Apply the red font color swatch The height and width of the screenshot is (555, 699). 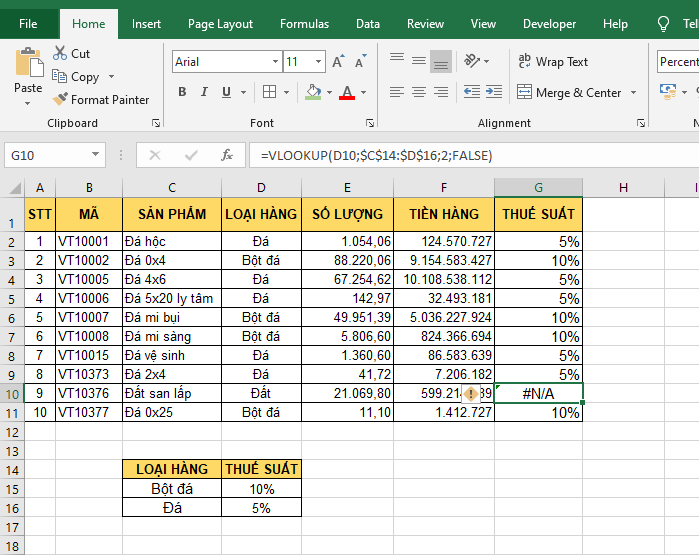(347, 93)
